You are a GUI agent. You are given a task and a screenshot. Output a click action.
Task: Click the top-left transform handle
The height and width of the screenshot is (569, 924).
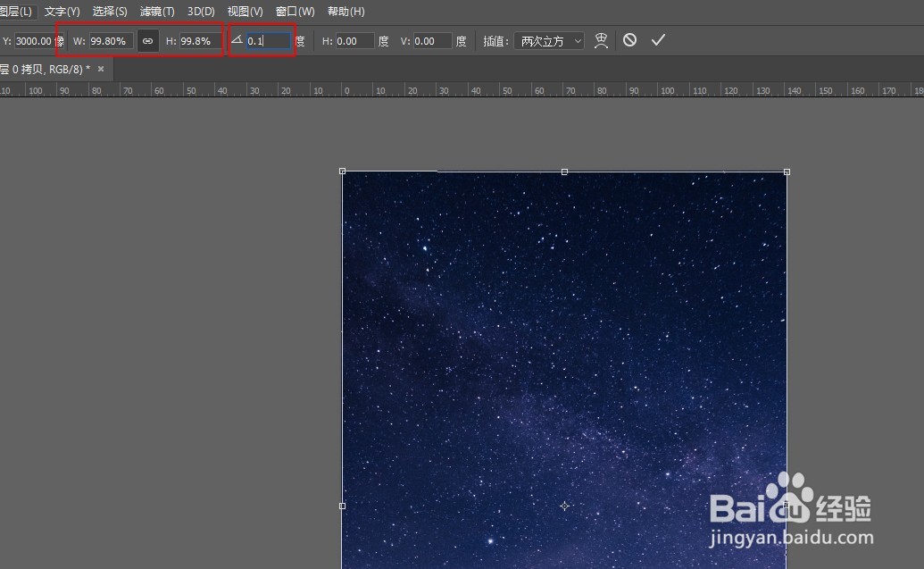(x=343, y=171)
